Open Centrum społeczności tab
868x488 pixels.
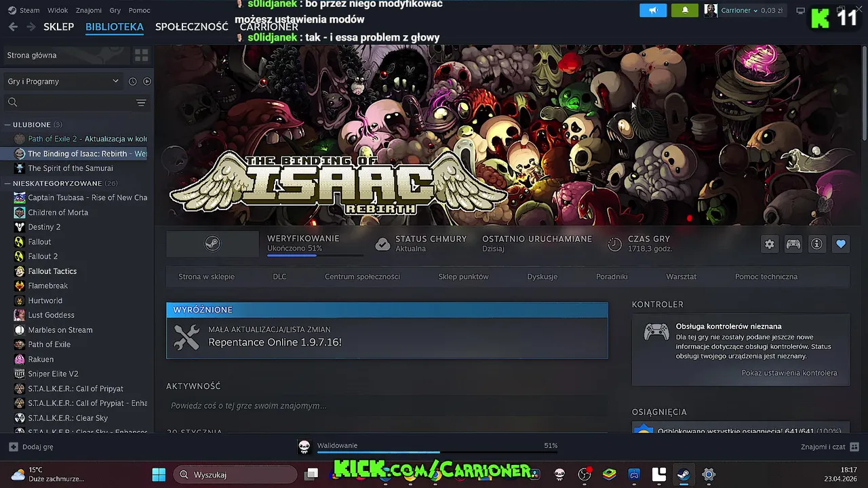(362, 277)
